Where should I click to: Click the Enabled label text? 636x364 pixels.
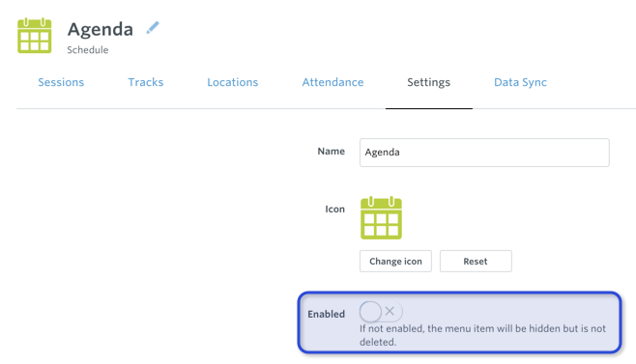(x=326, y=314)
